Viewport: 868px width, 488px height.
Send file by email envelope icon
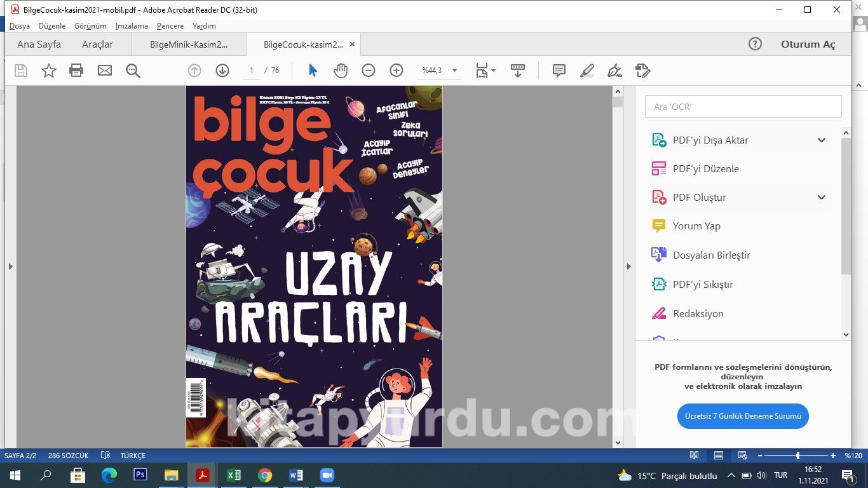click(x=105, y=71)
